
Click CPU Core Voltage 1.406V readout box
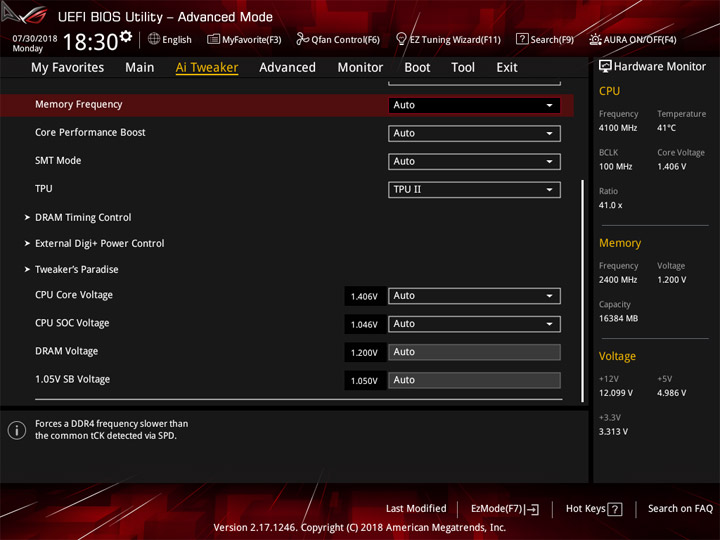click(365, 296)
